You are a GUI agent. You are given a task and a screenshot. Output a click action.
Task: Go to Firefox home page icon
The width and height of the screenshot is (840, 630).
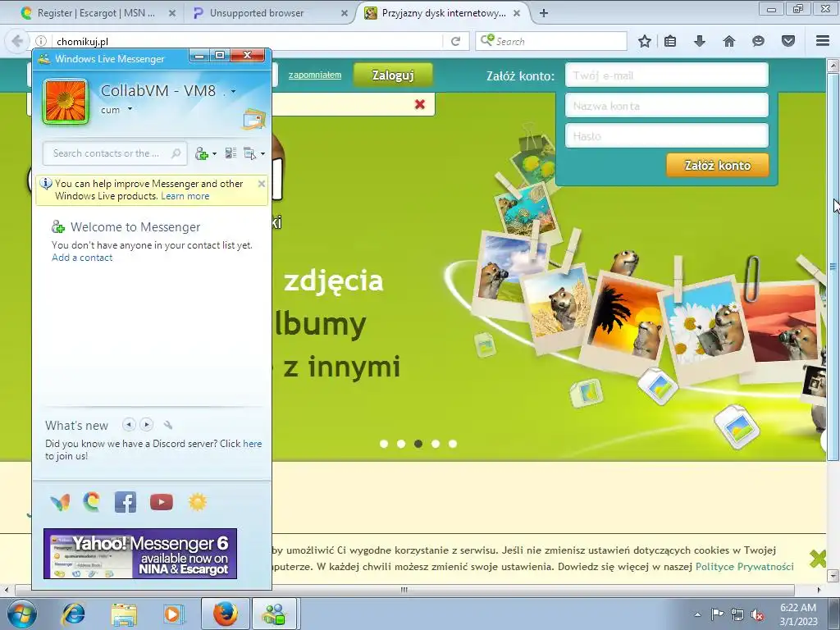(x=729, y=41)
